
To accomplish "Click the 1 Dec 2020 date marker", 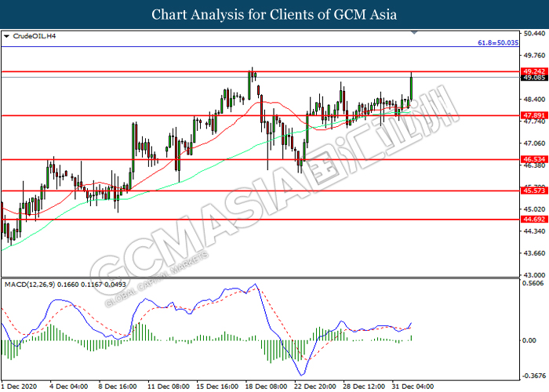I will (x=21, y=387).
